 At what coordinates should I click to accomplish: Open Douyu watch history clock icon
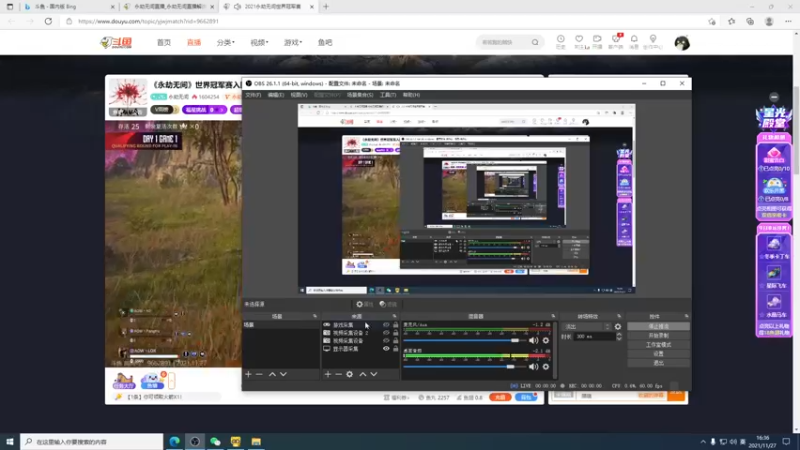(x=561, y=41)
